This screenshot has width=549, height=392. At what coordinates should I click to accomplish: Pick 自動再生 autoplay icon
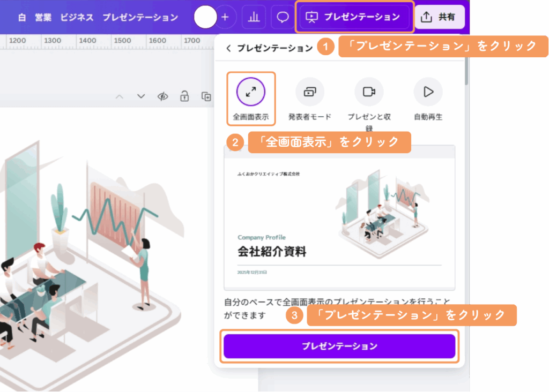[x=428, y=92]
